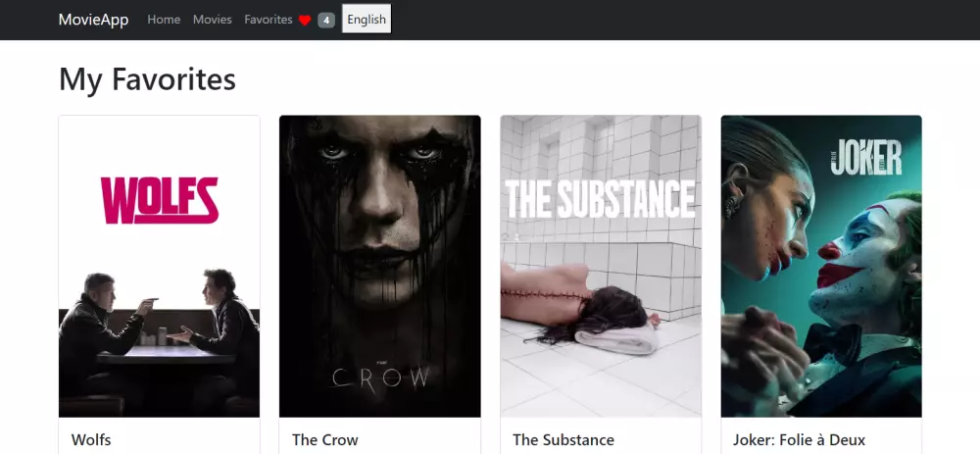The width and height of the screenshot is (980, 454).
Task: Click the MovieApp brand link
Action: coord(94,20)
